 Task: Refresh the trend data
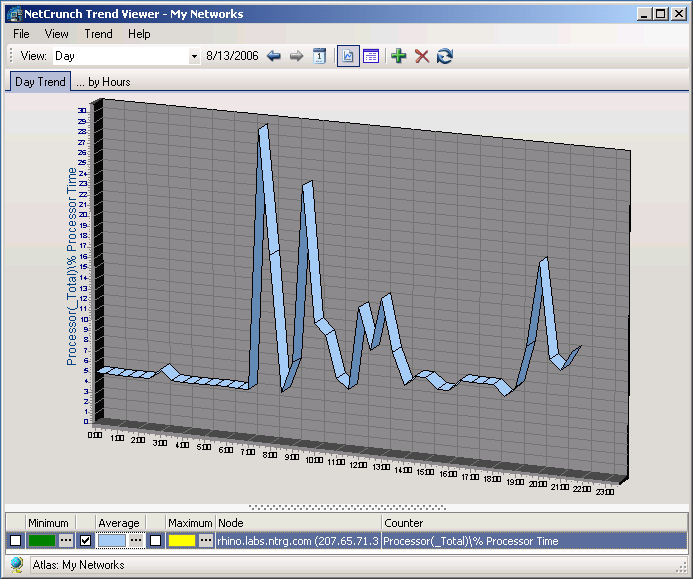tap(445, 56)
